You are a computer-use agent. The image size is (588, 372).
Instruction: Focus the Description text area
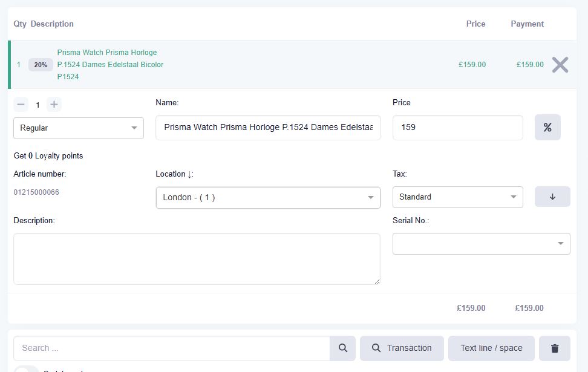coord(197,259)
